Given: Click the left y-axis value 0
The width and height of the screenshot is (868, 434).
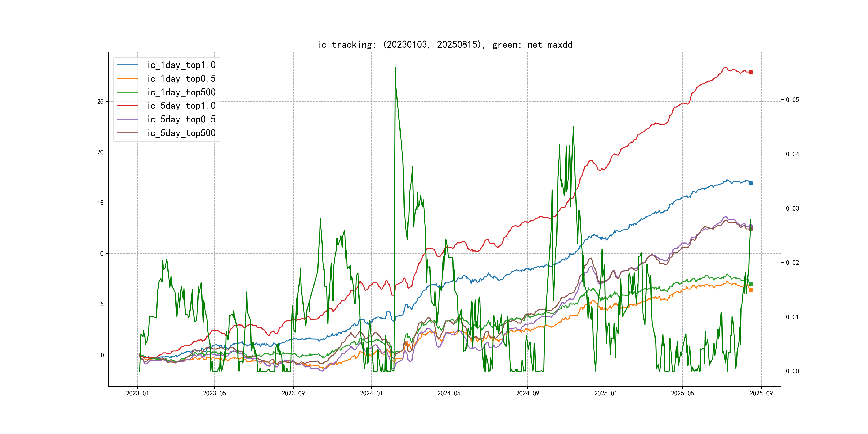Looking at the screenshot, I should tap(102, 355).
